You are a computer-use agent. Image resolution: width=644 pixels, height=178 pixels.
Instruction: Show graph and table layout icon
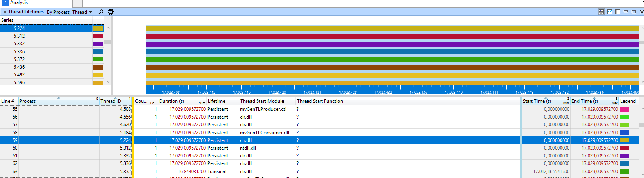pos(601,12)
